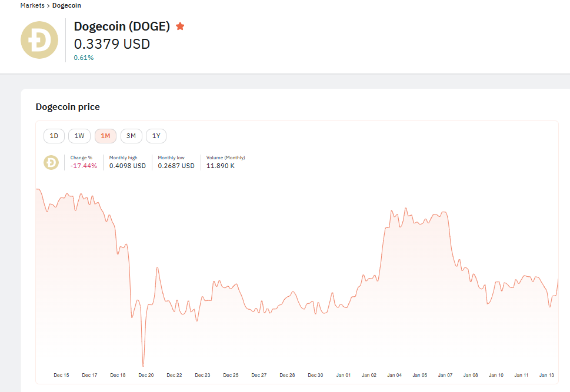Click the Dogecoin breadcrumb item
Image resolution: width=570 pixels, height=392 pixels.
click(x=66, y=5)
